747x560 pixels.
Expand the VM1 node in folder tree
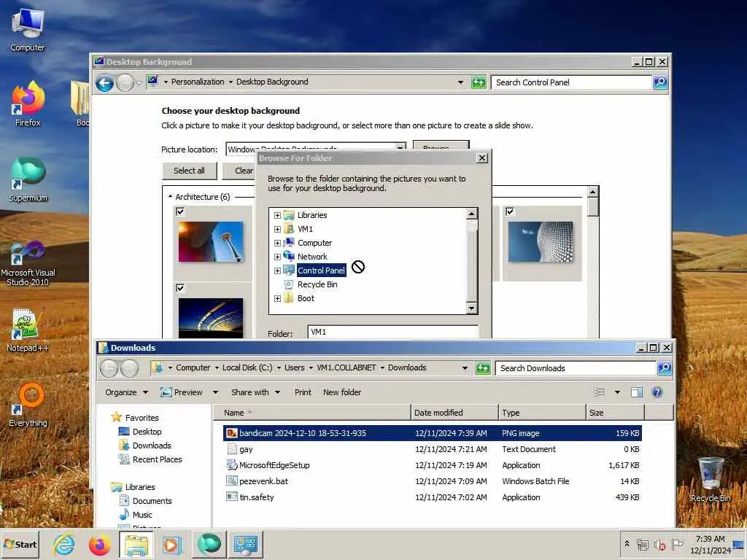tap(277, 229)
